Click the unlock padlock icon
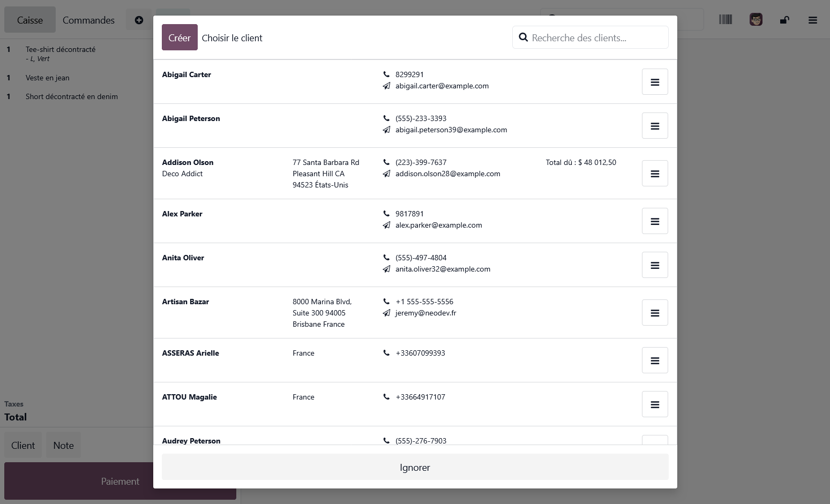This screenshot has height=504, width=830. [784, 20]
